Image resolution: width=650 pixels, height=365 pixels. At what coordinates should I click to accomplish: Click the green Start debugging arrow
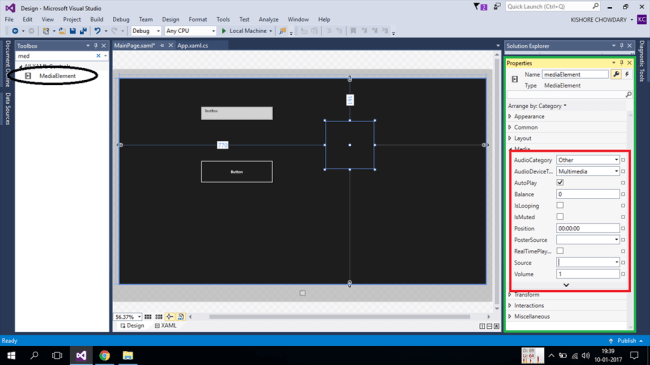coord(224,31)
